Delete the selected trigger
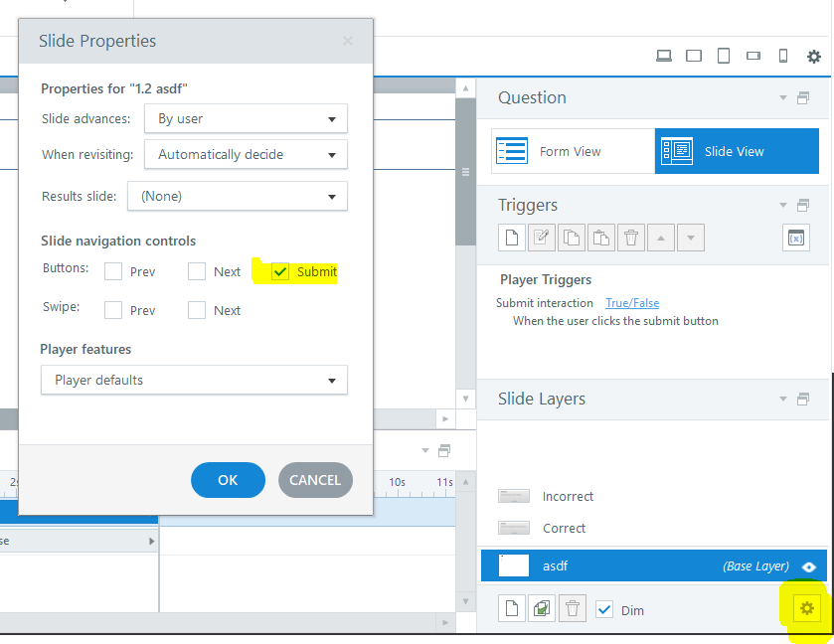 pyautogui.click(x=631, y=238)
